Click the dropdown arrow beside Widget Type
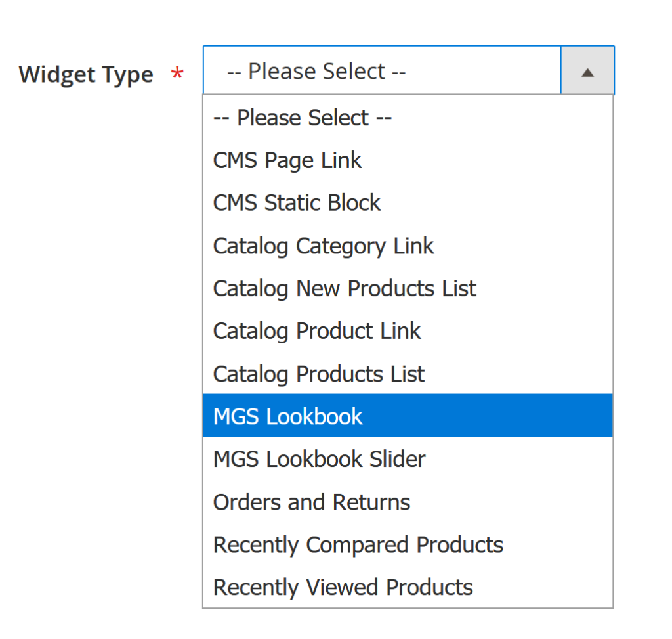Screen dimensions: 672x639 click(587, 71)
